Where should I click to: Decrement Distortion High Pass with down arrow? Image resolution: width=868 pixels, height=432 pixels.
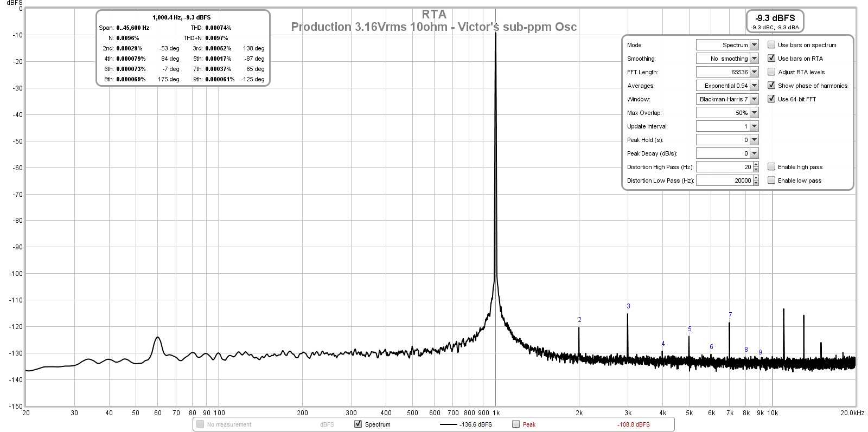point(756,170)
